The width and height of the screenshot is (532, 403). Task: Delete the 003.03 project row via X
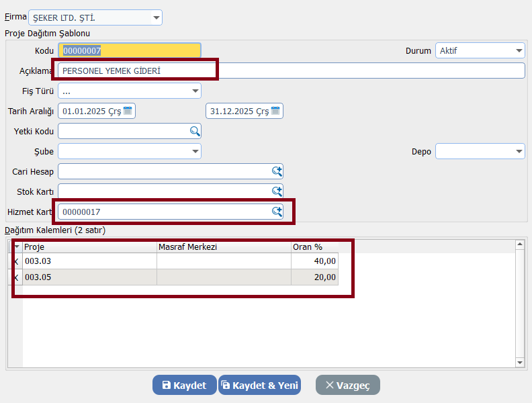pos(16,261)
